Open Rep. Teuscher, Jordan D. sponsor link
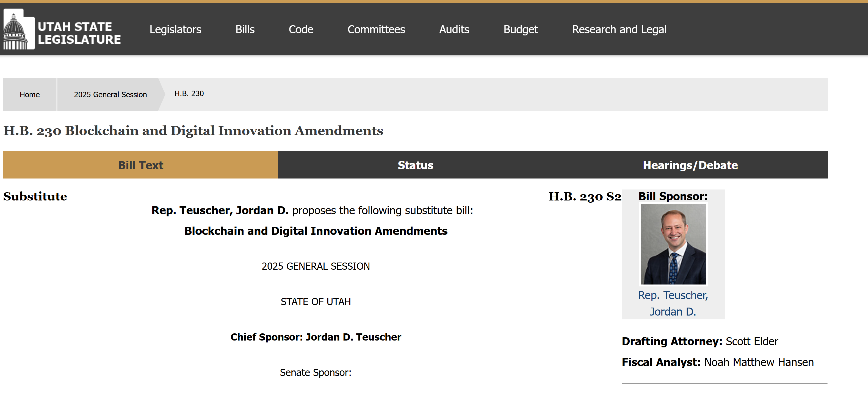 click(673, 303)
